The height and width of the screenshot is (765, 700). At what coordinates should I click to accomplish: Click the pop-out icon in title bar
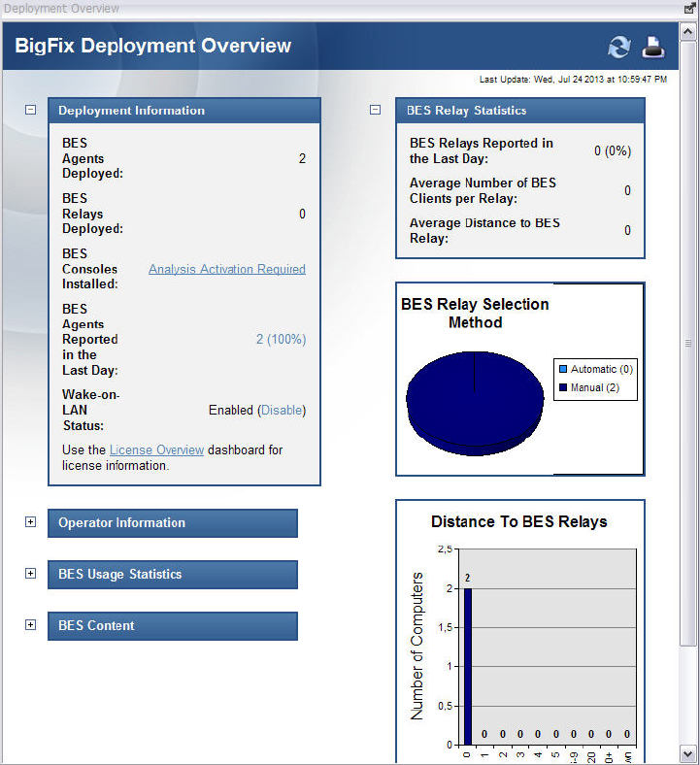(x=690, y=8)
